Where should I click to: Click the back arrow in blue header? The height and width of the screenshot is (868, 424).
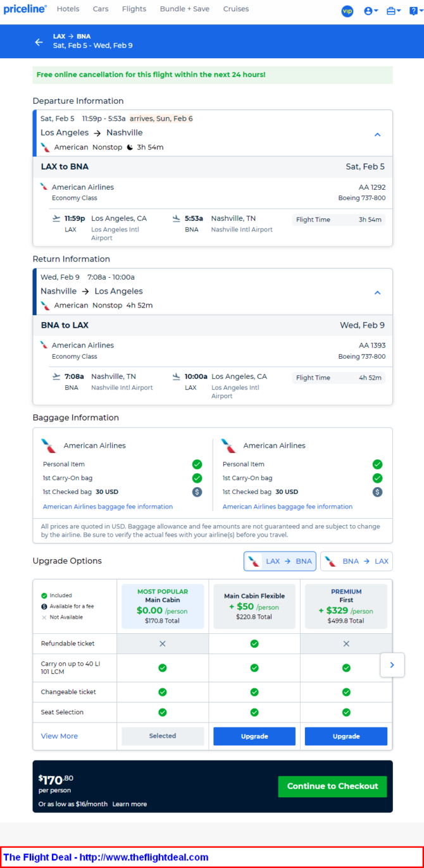pyautogui.click(x=39, y=42)
